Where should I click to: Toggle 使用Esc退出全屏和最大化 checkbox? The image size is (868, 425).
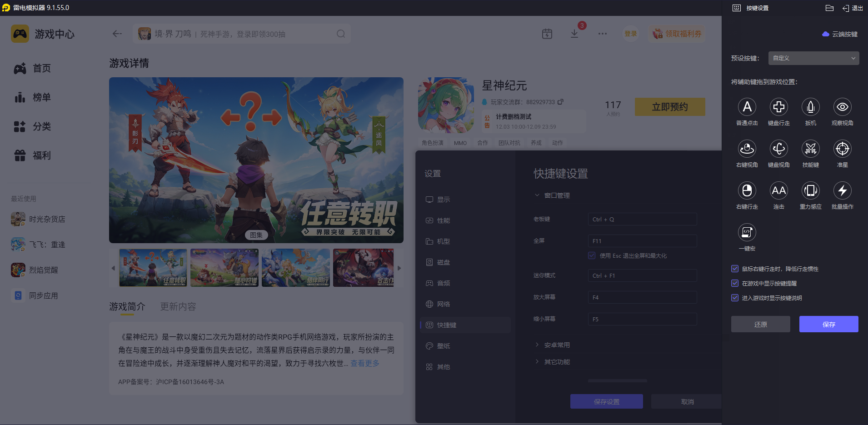tap(592, 255)
